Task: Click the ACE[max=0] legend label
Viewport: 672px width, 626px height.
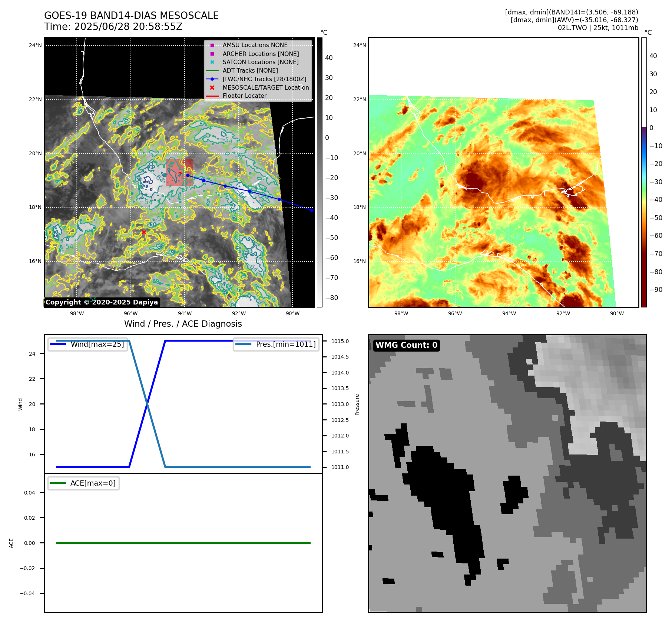Action: 84,483
